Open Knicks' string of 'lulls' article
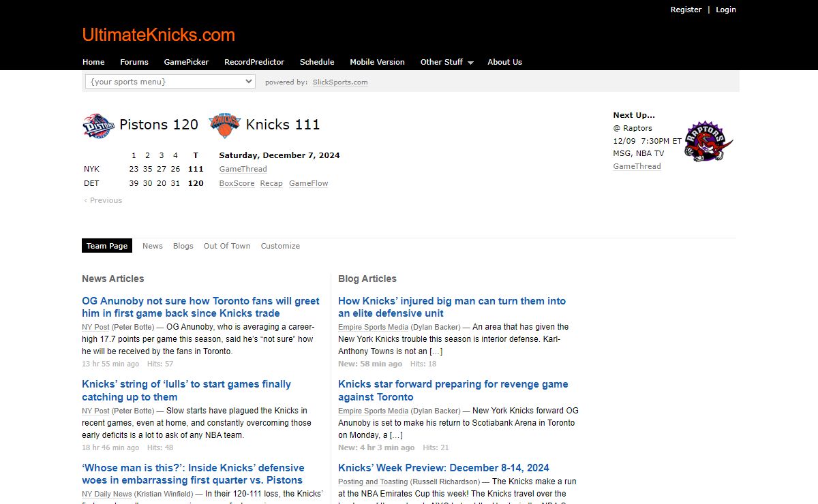Screen dimensions: 818x504 click(186, 390)
